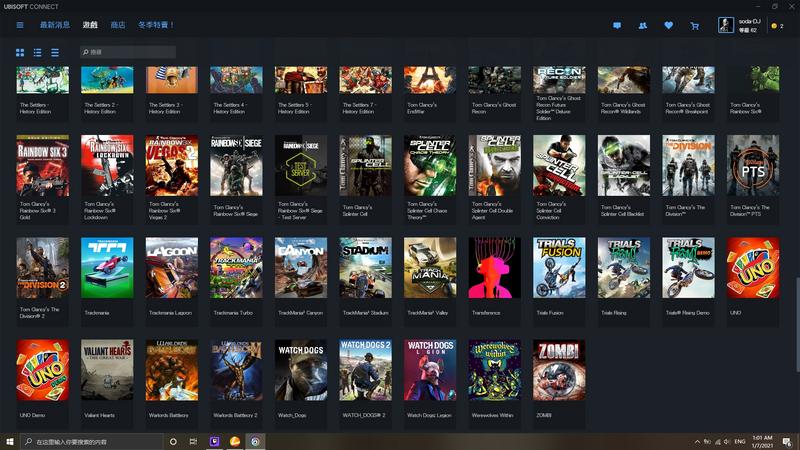Open the wishlist heart icon
Viewport: 800px width, 450px height.
click(x=668, y=26)
